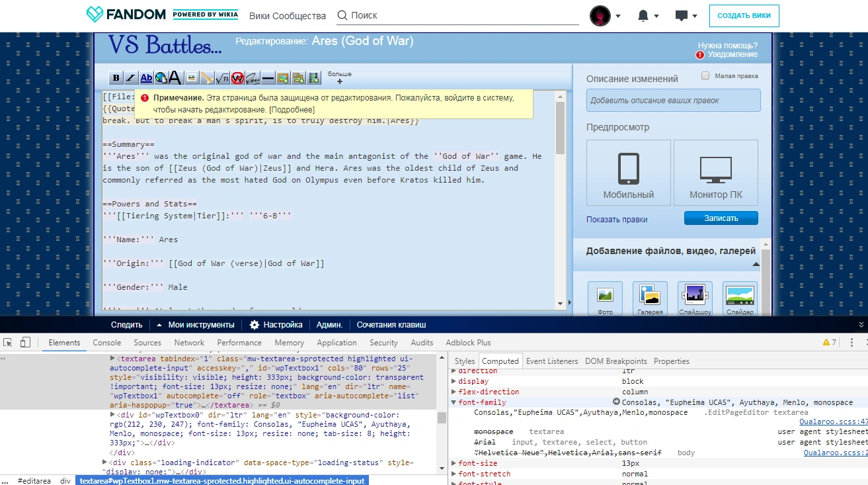Expand the font-family computed property
The width and height of the screenshot is (868, 485).
[x=454, y=402]
